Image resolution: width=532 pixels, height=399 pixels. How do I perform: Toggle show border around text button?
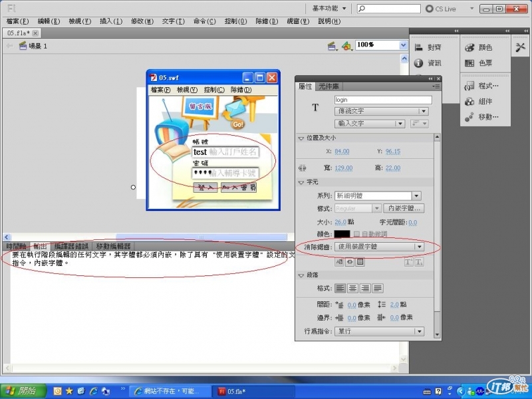point(360,262)
